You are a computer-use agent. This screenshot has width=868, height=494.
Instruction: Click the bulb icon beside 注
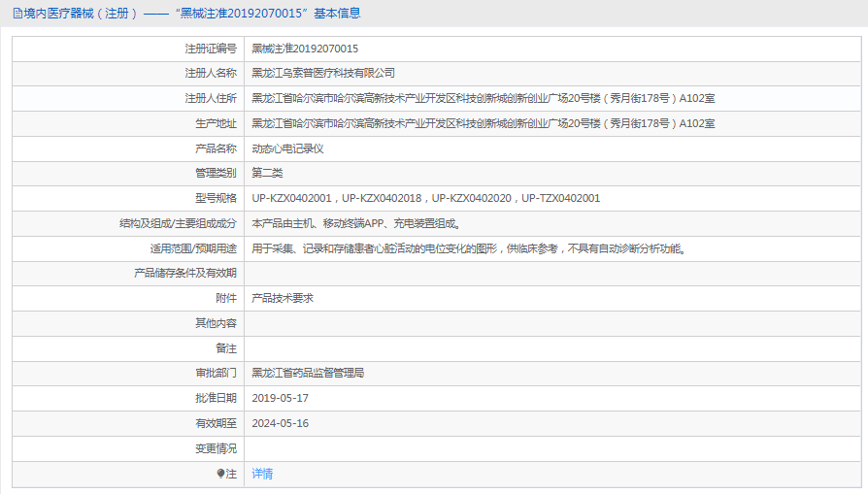(x=220, y=474)
